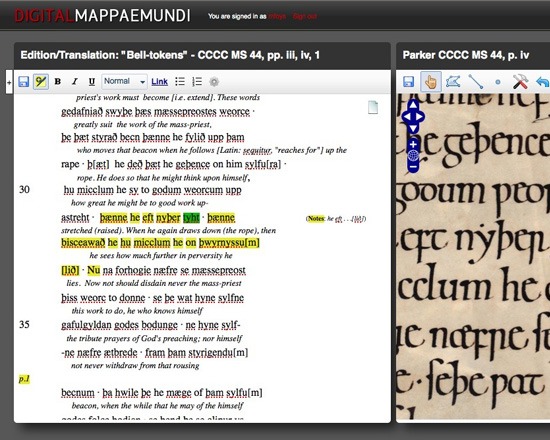This screenshot has width=550, height=440.
Task: Select the point marker tool
Action: coord(498,82)
